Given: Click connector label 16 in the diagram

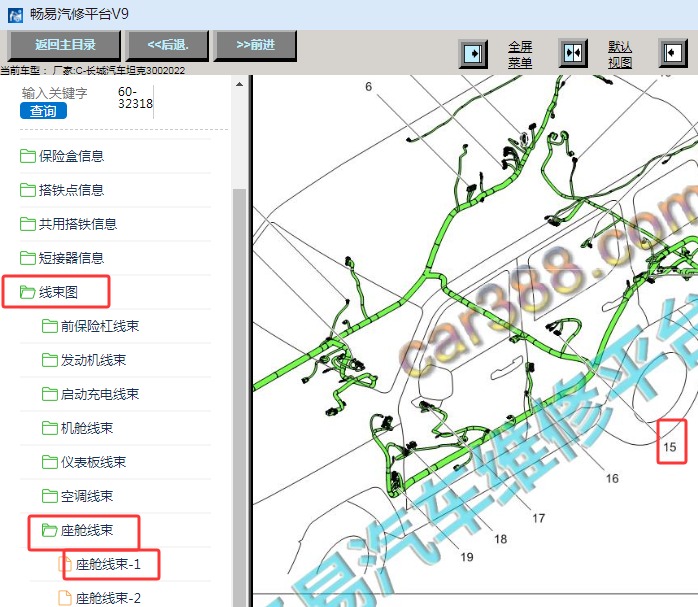Looking at the screenshot, I should (x=612, y=478).
